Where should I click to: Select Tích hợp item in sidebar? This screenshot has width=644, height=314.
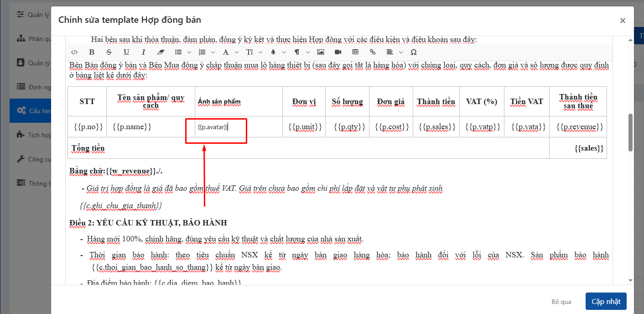coord(32,135)
